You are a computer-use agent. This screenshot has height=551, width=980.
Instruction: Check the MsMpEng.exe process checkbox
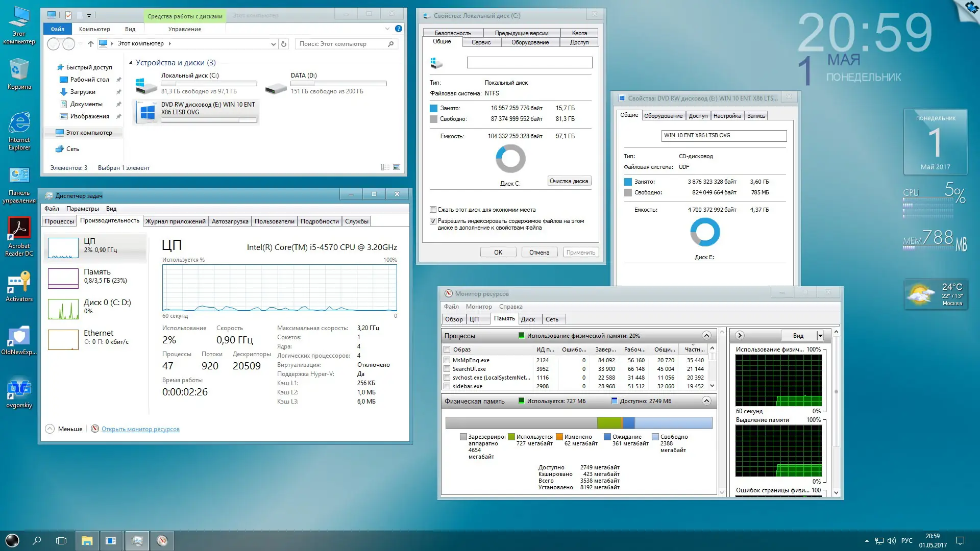pyautogui.click(x=447, y=360)
